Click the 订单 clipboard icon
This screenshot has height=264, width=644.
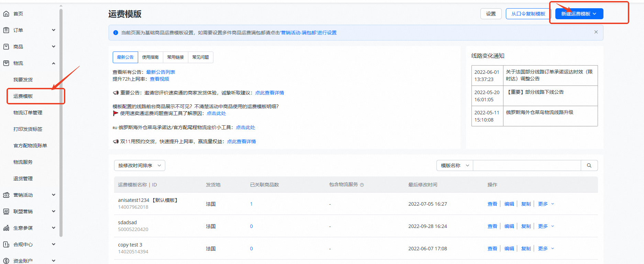6,30
